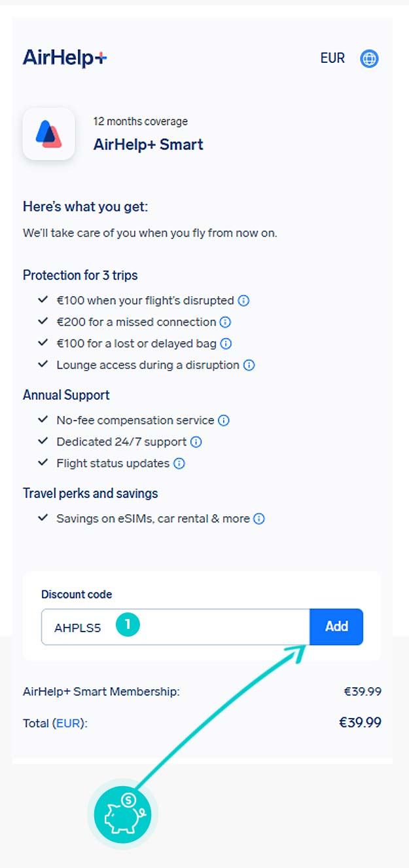This screenshot has height=868, width=409.
Task: Show info for eSIM and car rental savings
Action: coord(259,519)
